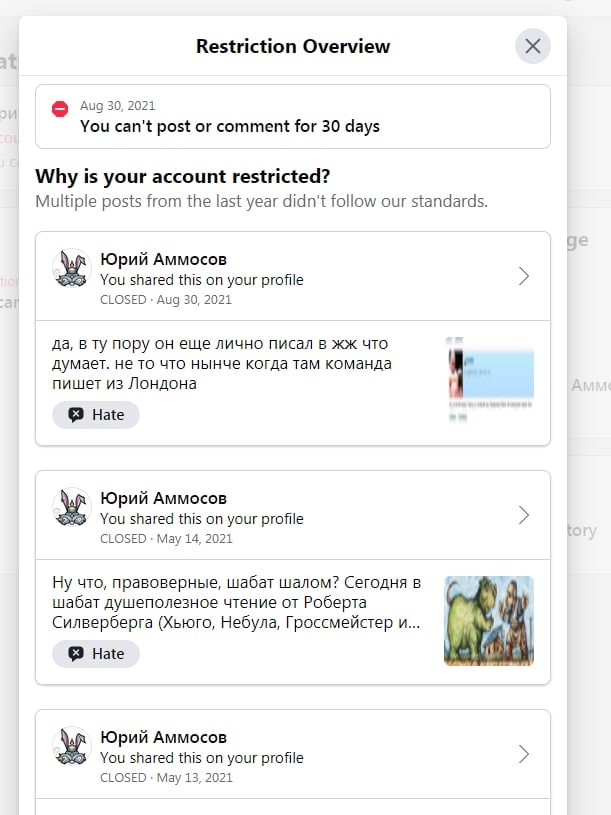Open the May 14, 2021 post details chevron
This screenshot has height=815, width=611.
(524, 515)
